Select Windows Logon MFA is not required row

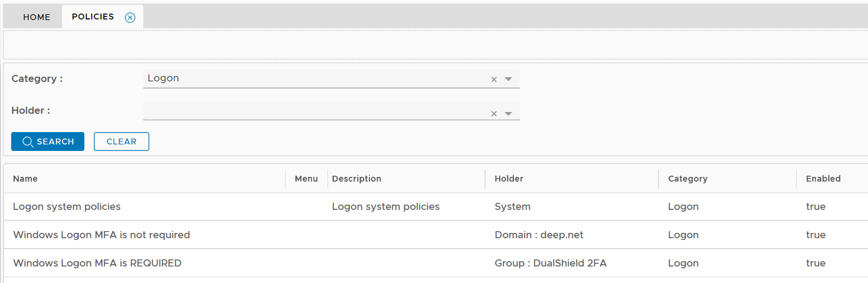point(101,235)
